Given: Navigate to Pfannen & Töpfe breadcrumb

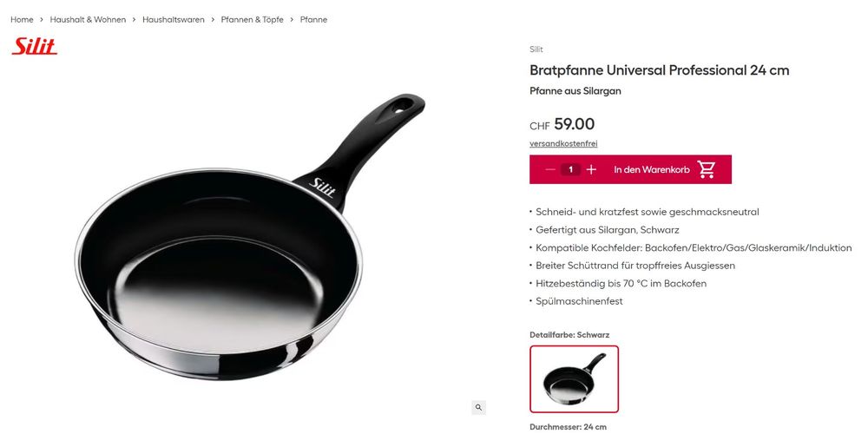Looking at the screenshot, I should click(252, 19).
